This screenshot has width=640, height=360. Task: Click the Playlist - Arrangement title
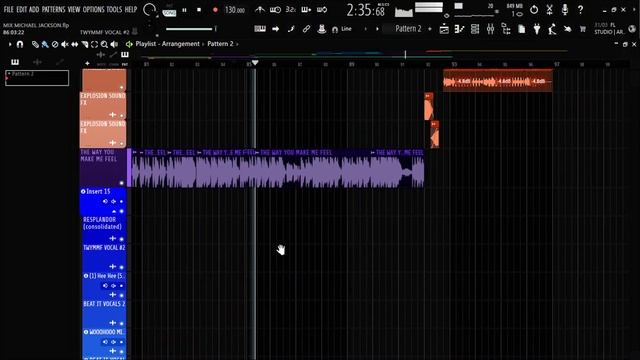tap(168, 44)
